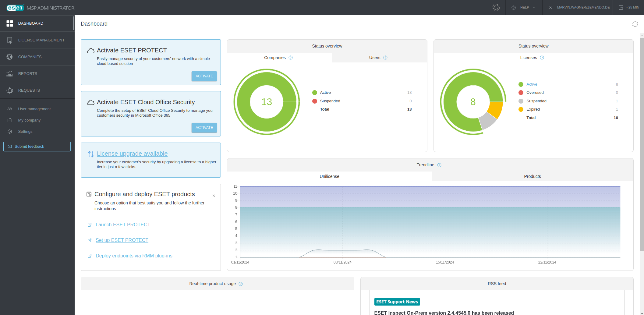Click the session timeout logout indicator
This screenshot has width=644, height=315.
[629, 7]
